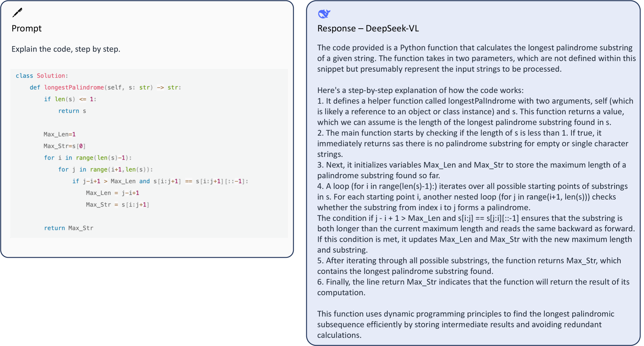Select response step "6. Finally, the line return"
Image resolution: width=644 pixels, height=346 pixels.
coord(473,287)
